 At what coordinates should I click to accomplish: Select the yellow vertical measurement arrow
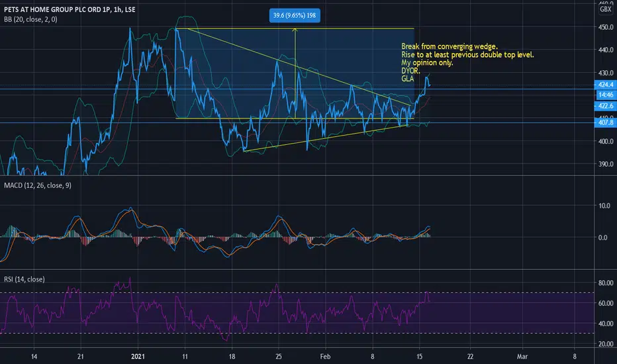[295, 73]
